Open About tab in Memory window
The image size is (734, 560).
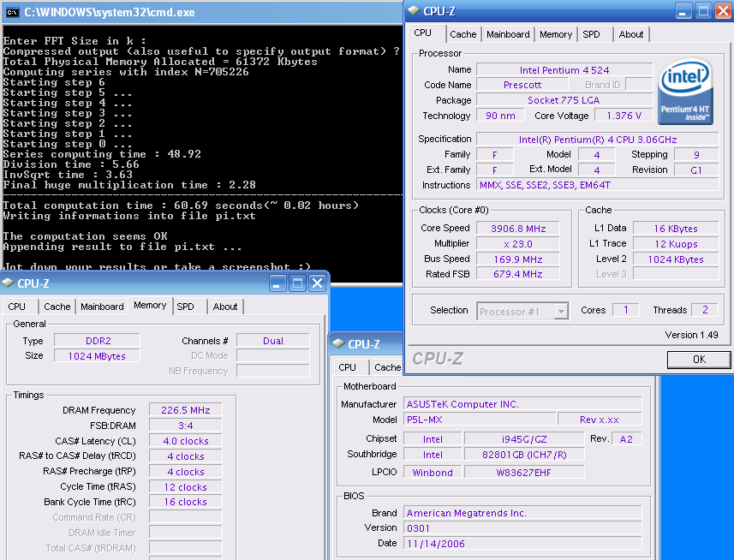click(x=225, y=307)
